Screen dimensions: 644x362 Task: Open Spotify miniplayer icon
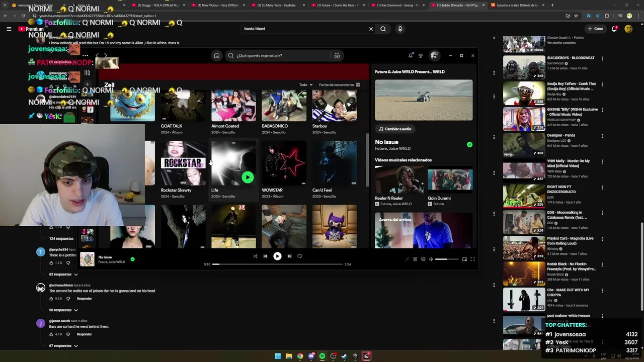click(464, 259)
